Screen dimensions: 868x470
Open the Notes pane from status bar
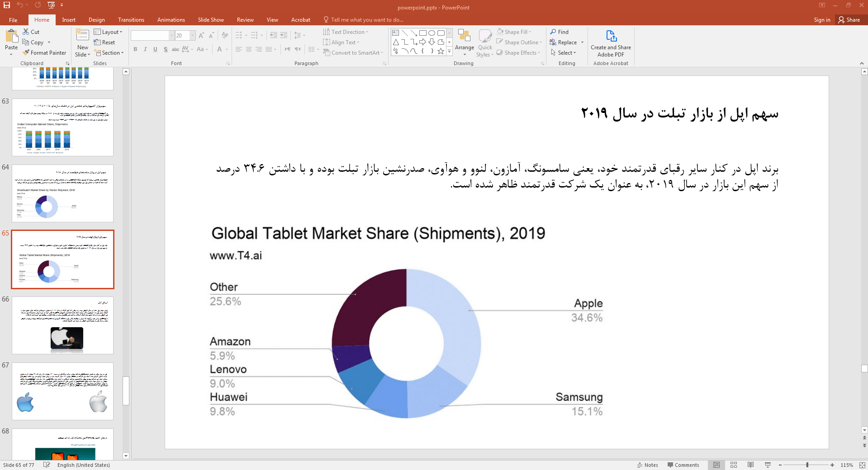click(x=648, y=465)
